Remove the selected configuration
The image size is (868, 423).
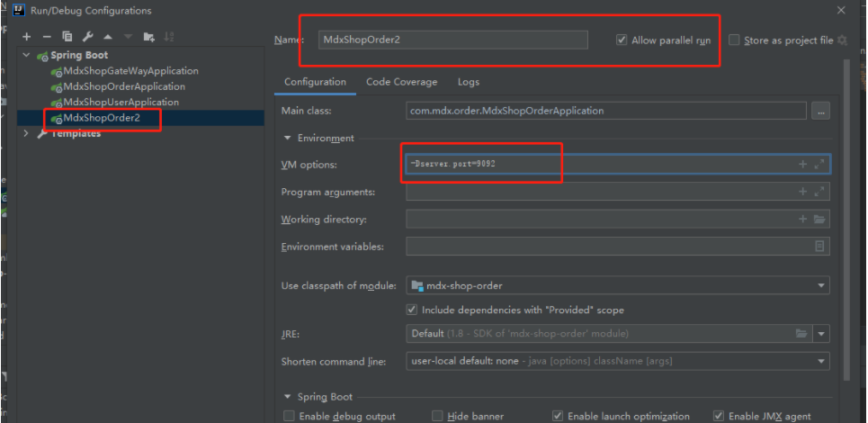47,37
